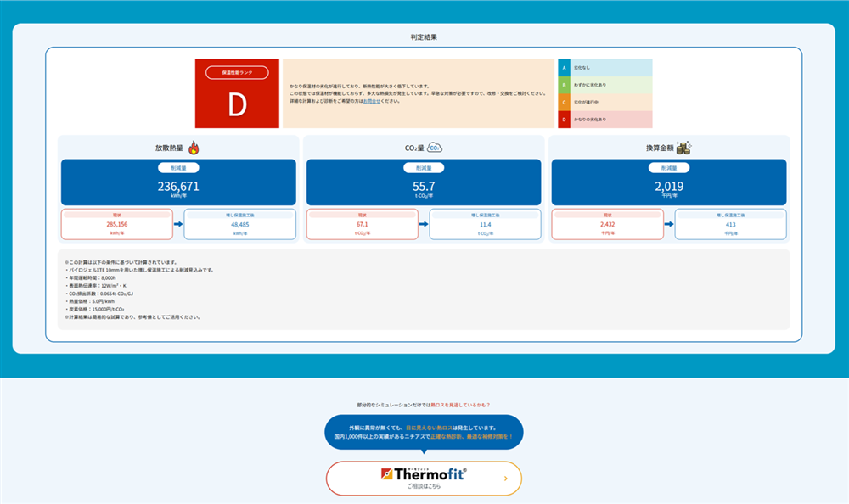Click the blue A legend swatch
This screenshot has height=504, width=849.
(x=563, y=67)
